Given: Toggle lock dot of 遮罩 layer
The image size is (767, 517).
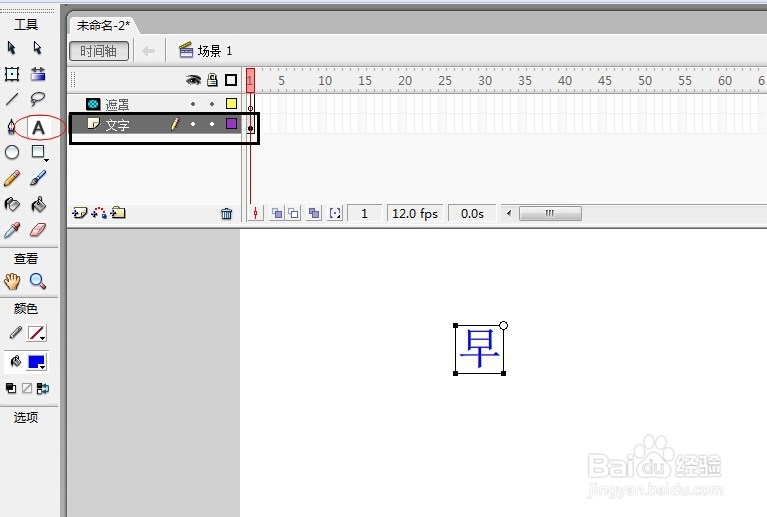Looking at the screenshot, I should point(212,104).
